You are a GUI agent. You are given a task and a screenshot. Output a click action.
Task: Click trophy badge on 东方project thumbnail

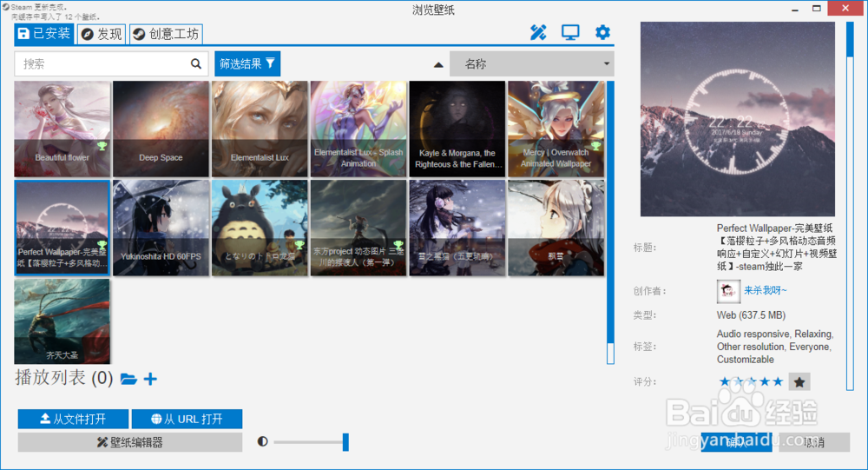398,245
